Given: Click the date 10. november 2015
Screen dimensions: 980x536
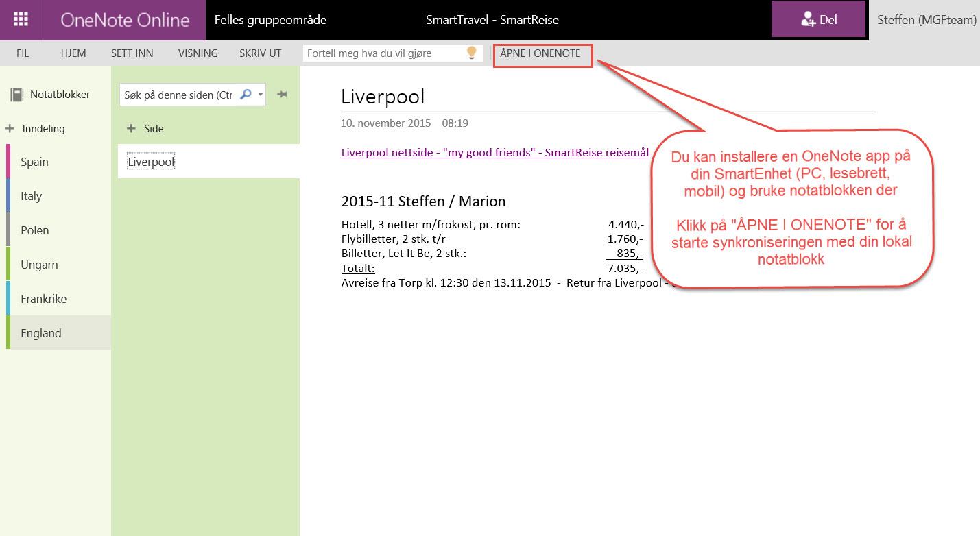Looking at the screenshot, I should coord(386,123).
